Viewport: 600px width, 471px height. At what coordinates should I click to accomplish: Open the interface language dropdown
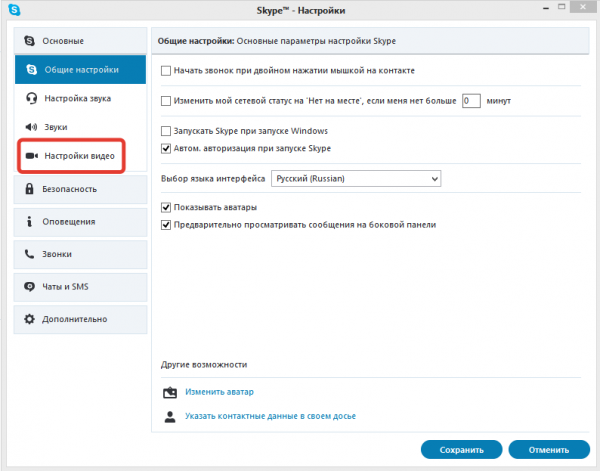[356, 179]
